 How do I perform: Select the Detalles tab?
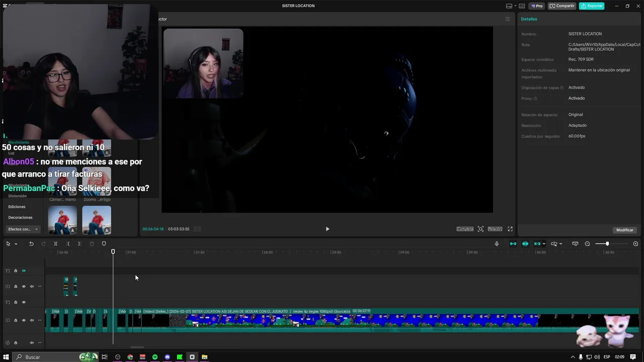click(529, 19)
